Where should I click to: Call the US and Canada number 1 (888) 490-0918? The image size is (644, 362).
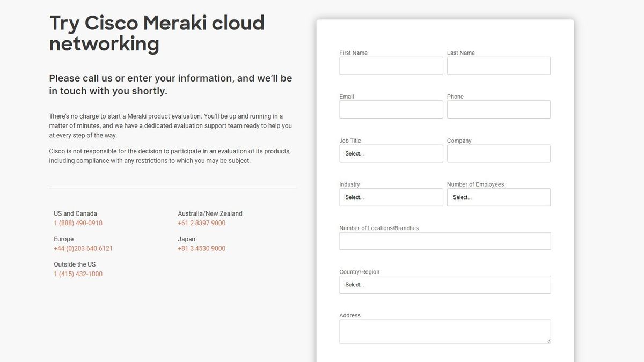coord(78,223)
